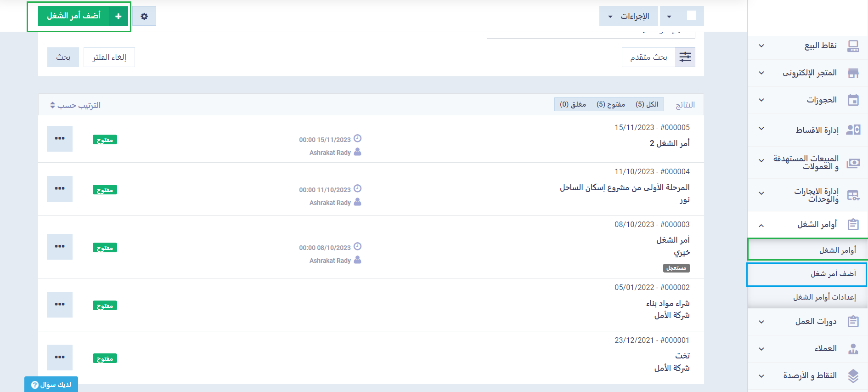Click the إلغاء الفلتر clear filter button
The height and width of the screenshot is (392, 868).
coord(109,57)
